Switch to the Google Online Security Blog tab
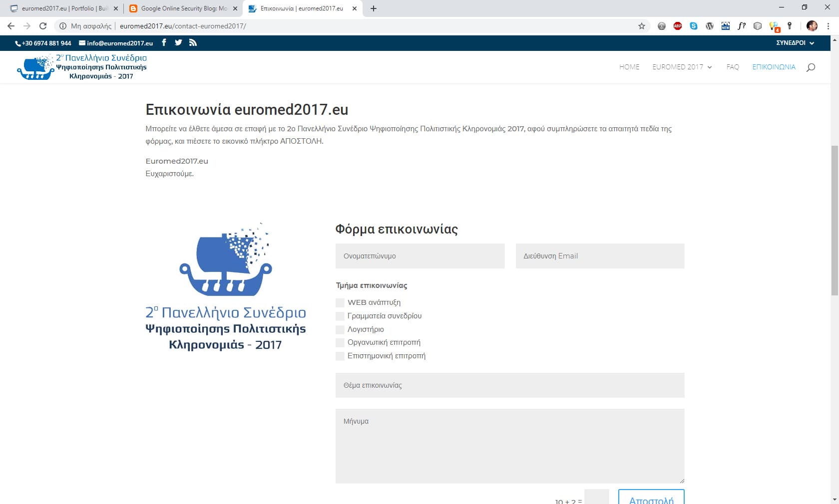 (x=183, y=8)
